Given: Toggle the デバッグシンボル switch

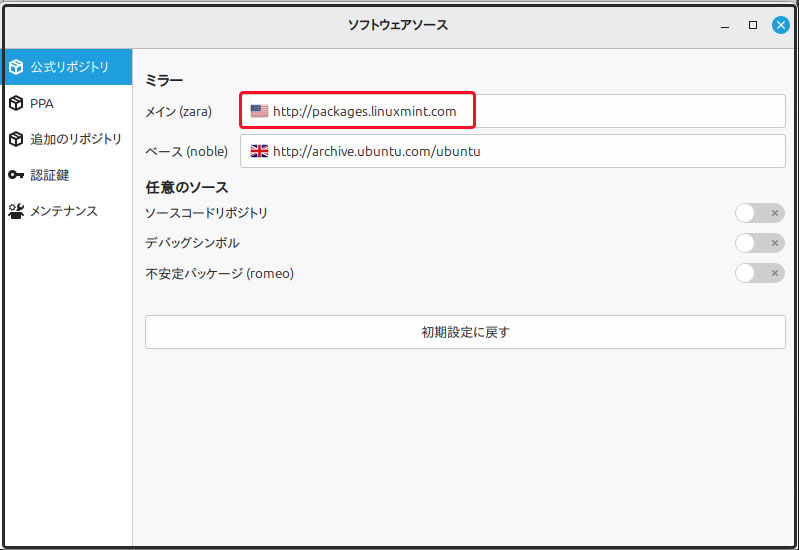Looking at the screenshot, I should [759, 243].
